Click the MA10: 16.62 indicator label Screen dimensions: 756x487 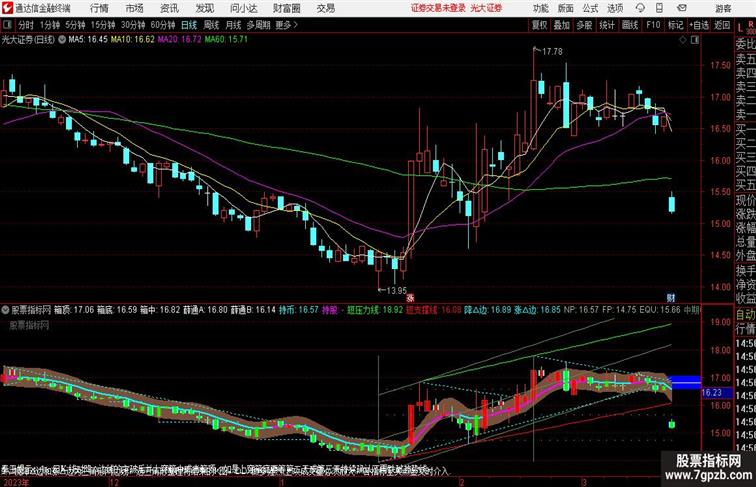(x=133, y=40)
